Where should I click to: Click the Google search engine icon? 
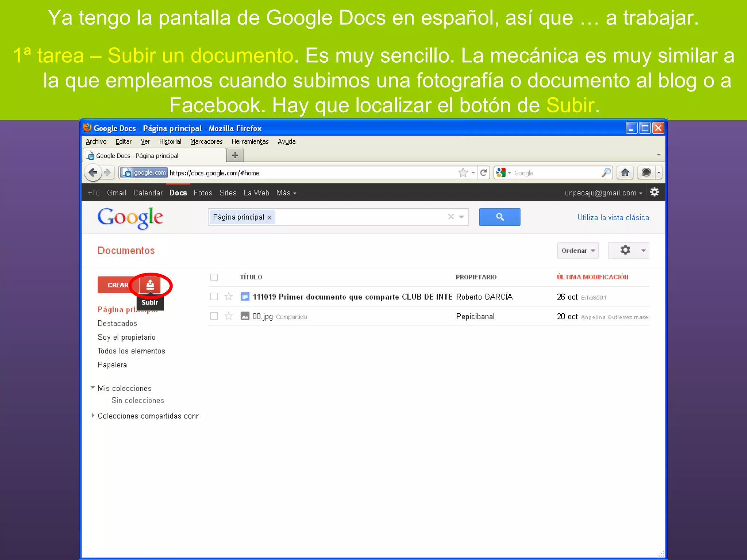(501, 172)
